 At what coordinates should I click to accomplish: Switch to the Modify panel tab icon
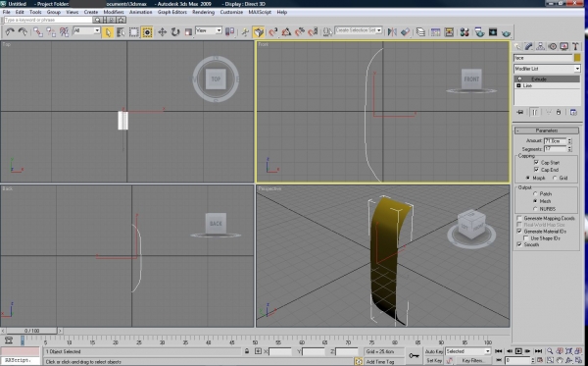pyautogui.click(x=529, y=46)
